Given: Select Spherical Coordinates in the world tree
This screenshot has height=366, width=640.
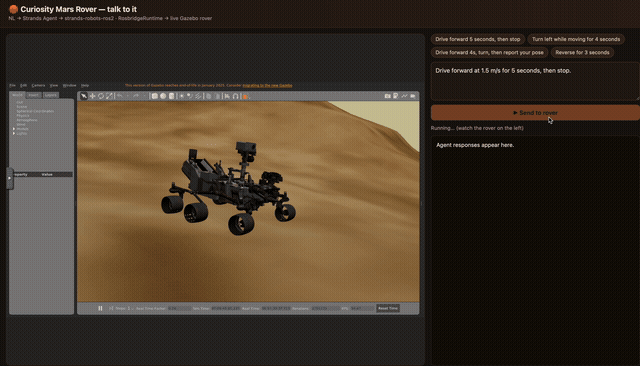Looking at the screenshot, I should (35, 111).
